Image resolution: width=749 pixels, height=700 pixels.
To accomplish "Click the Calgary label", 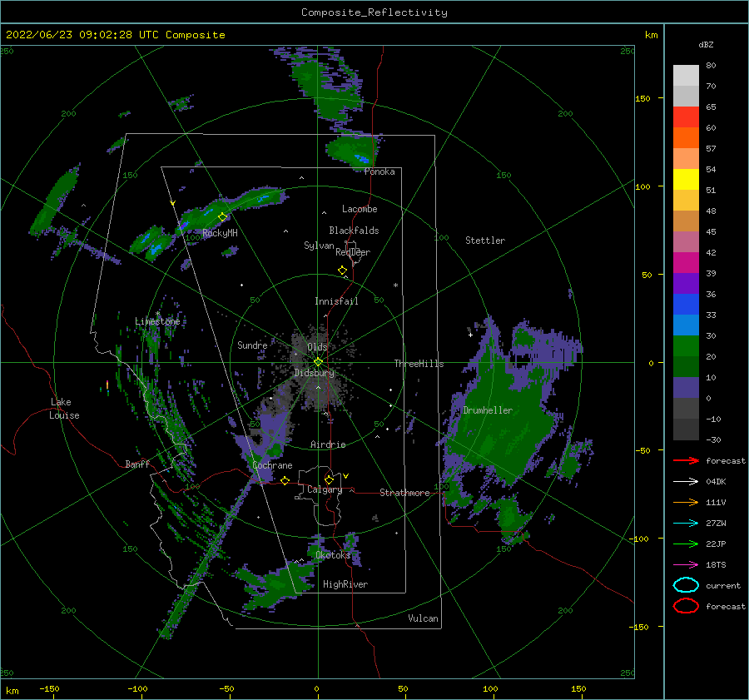I will [x=325, y=489].
